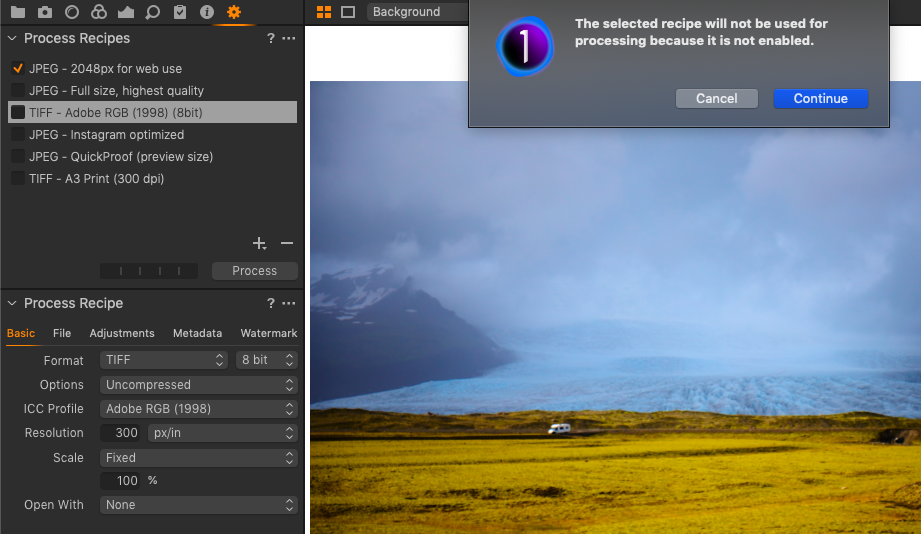Enable TIFF - A3 Print (300 dpi) checkbox
The image size is (921, 534).
point(18,179)
